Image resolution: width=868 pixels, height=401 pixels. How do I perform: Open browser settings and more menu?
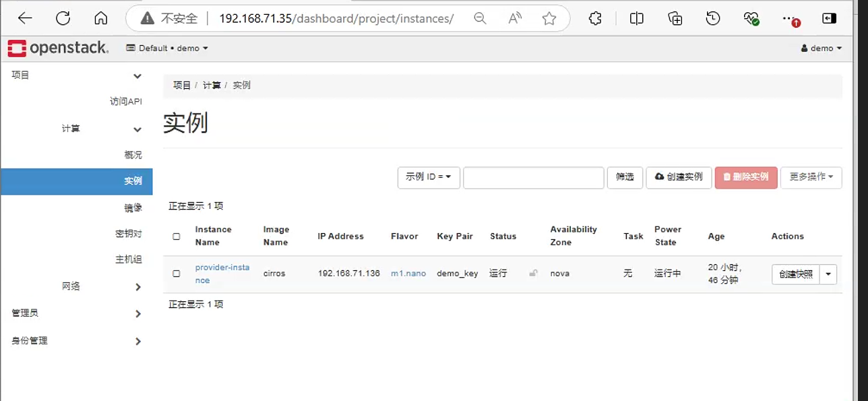pos(790,19)
